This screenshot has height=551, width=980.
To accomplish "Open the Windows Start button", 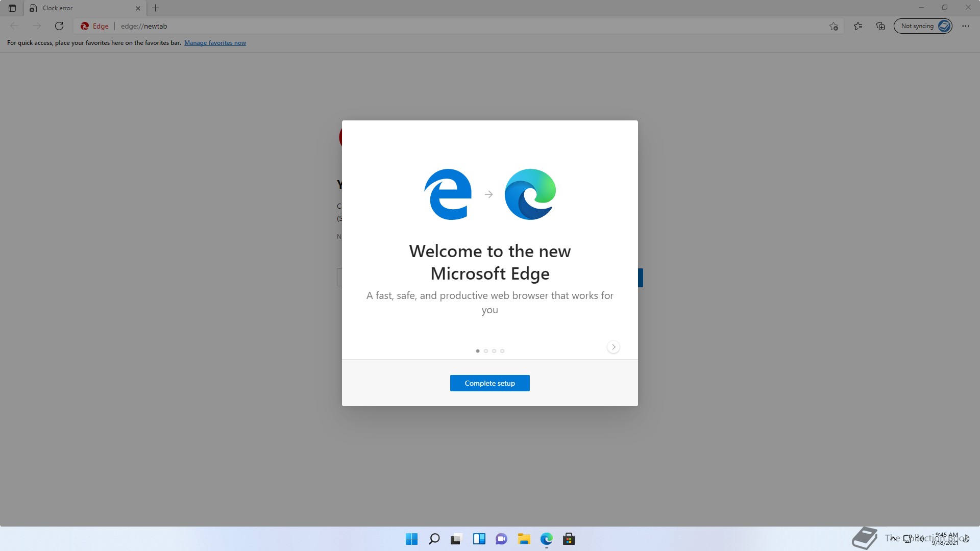I will coord(411,539).
